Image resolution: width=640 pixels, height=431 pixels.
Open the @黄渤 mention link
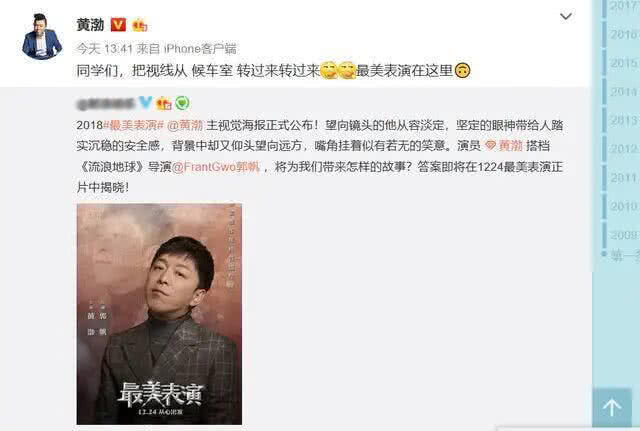[x=185, y=125]
